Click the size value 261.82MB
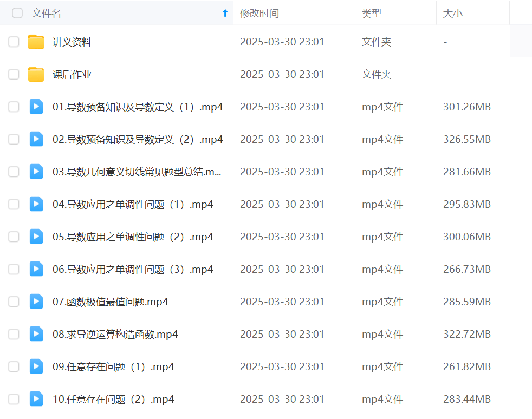 point(467,366)
